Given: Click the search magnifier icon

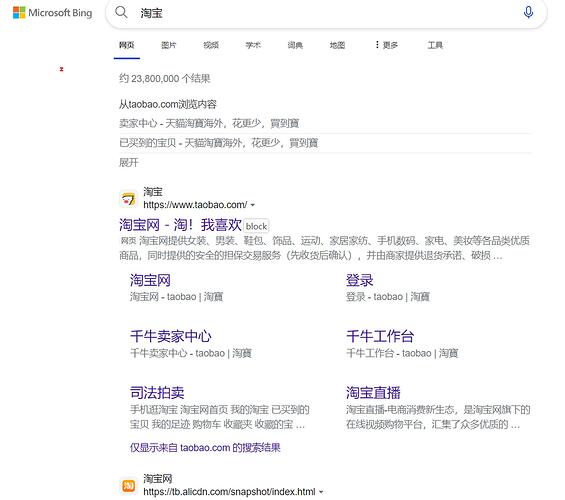Looking at the screenshot, I should pos(121,12).
